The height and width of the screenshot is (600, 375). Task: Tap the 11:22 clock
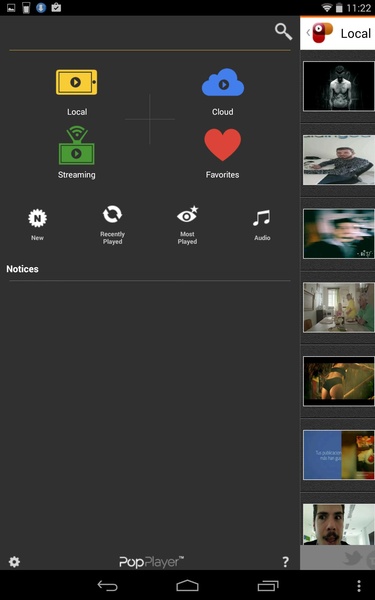coord(359,8)
